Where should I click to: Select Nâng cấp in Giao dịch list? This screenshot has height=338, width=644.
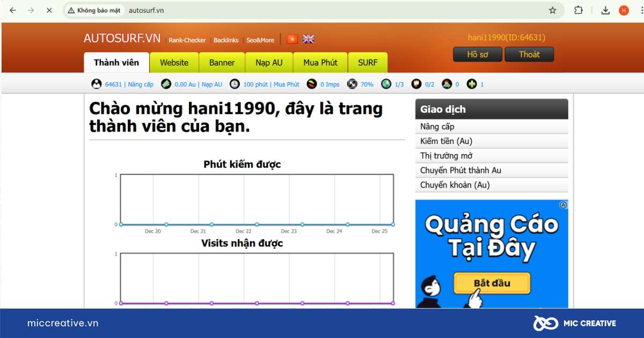pos(492,127)
